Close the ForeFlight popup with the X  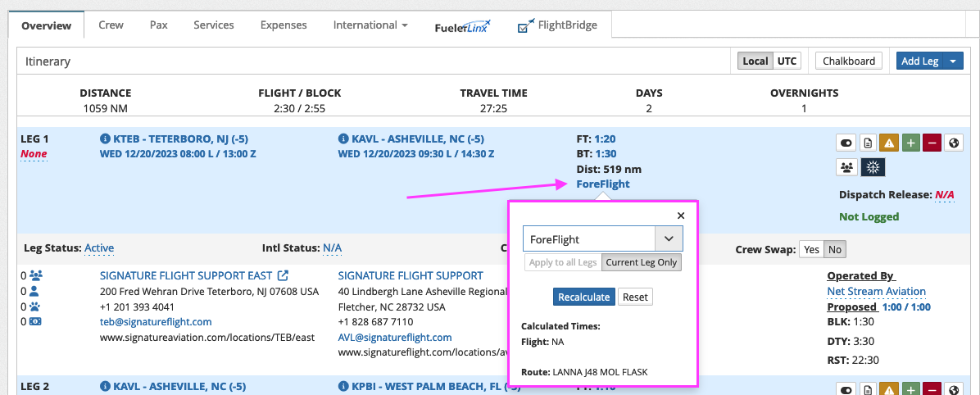click(x=681, y=216)
